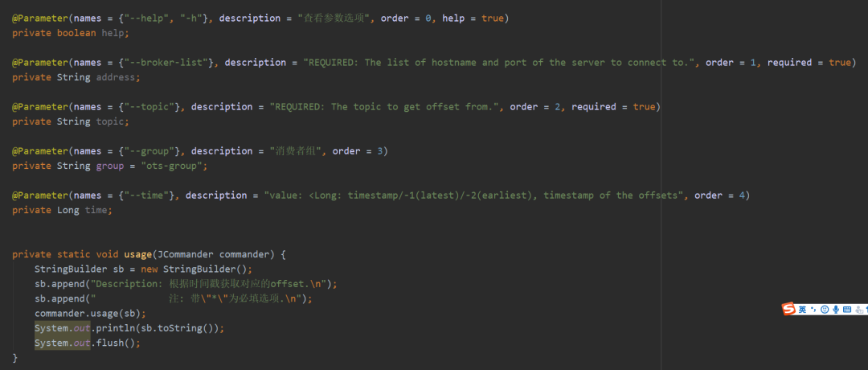Place cursor on commander.usage(sb) call

tap(90, 314)
